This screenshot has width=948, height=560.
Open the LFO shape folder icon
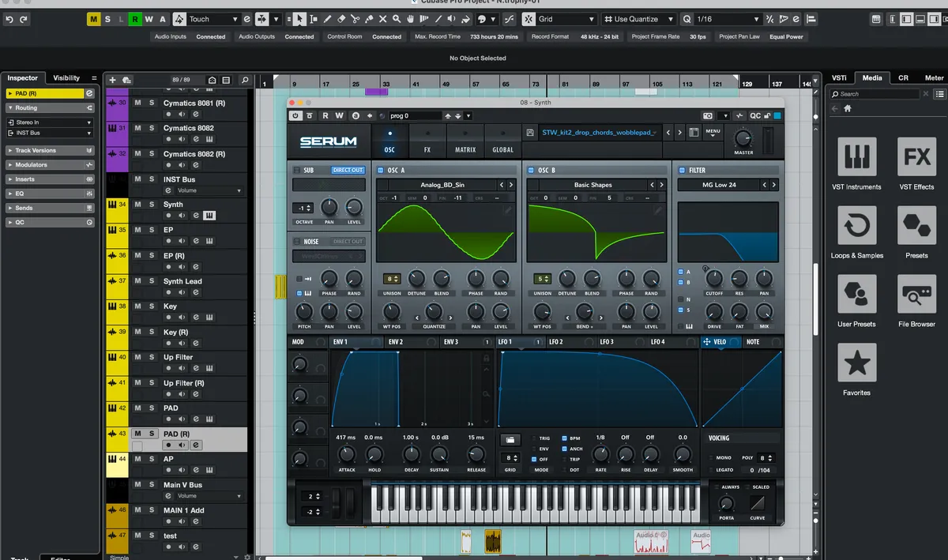pos(510,440)
